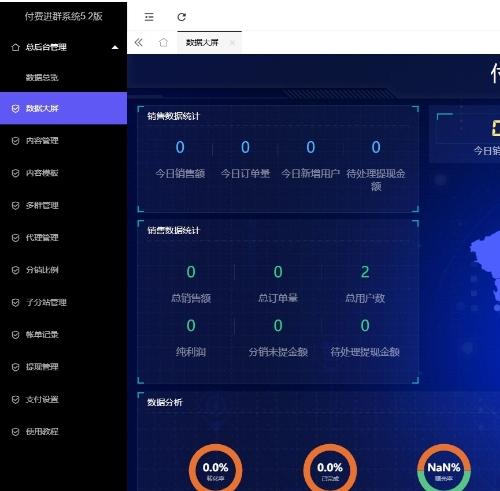Click the 总订单量 label
Image resolution: width=500 pixels, height=491 pixels.
click(x=278, y=298)
